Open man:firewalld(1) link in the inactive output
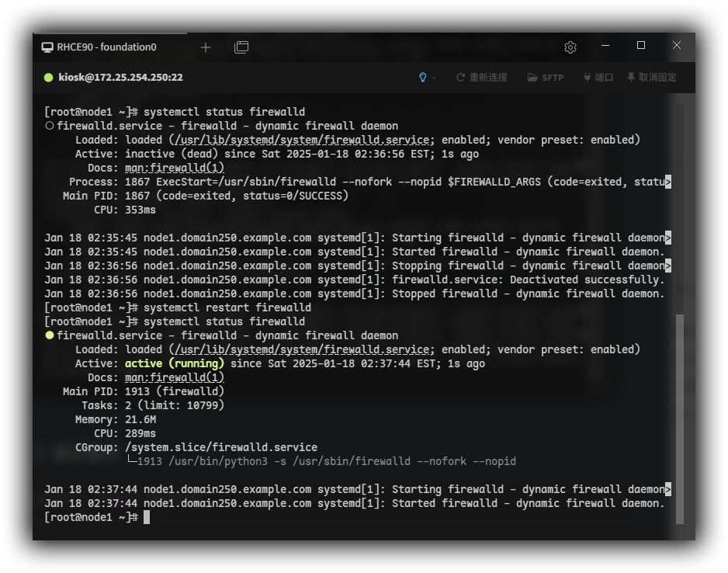Image resolution: width=728 pixels, height=573 pixels. point(174,168)
